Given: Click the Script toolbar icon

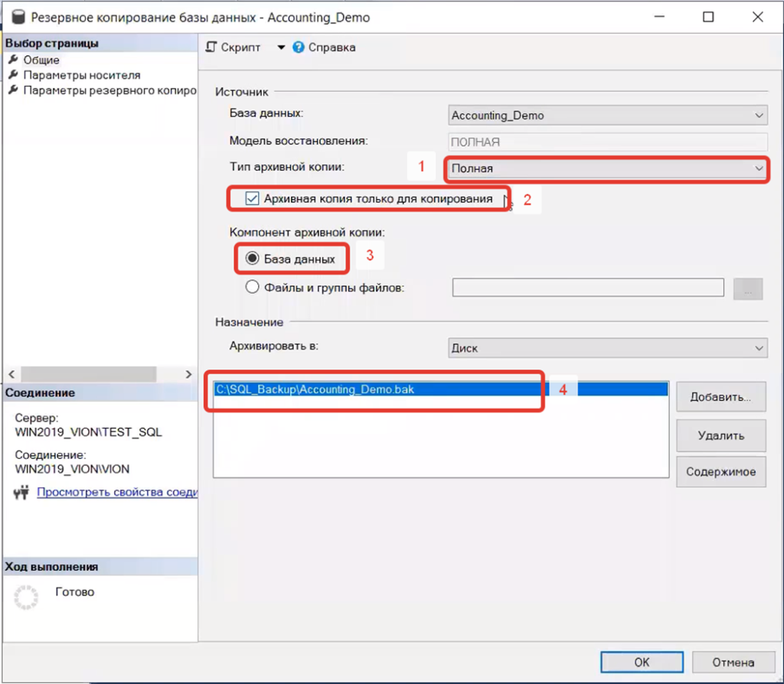Looking at the screenshot, I should pos(211,47).
